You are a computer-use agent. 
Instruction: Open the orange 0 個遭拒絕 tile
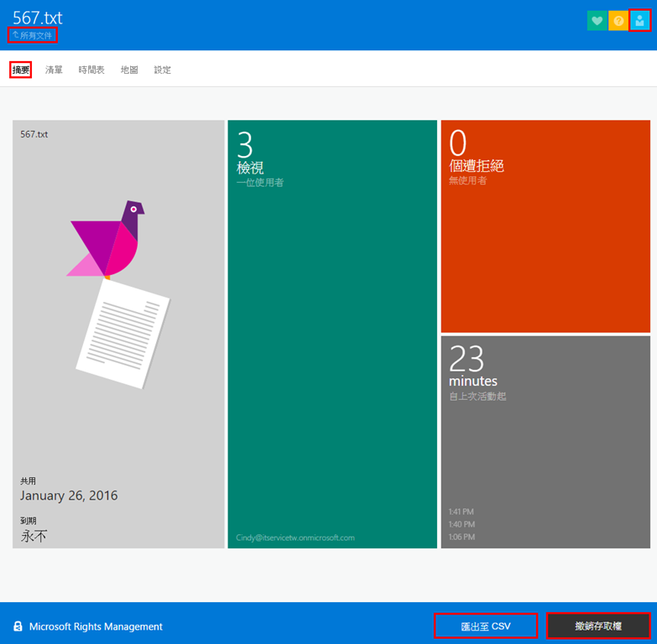tap(545, 226)
